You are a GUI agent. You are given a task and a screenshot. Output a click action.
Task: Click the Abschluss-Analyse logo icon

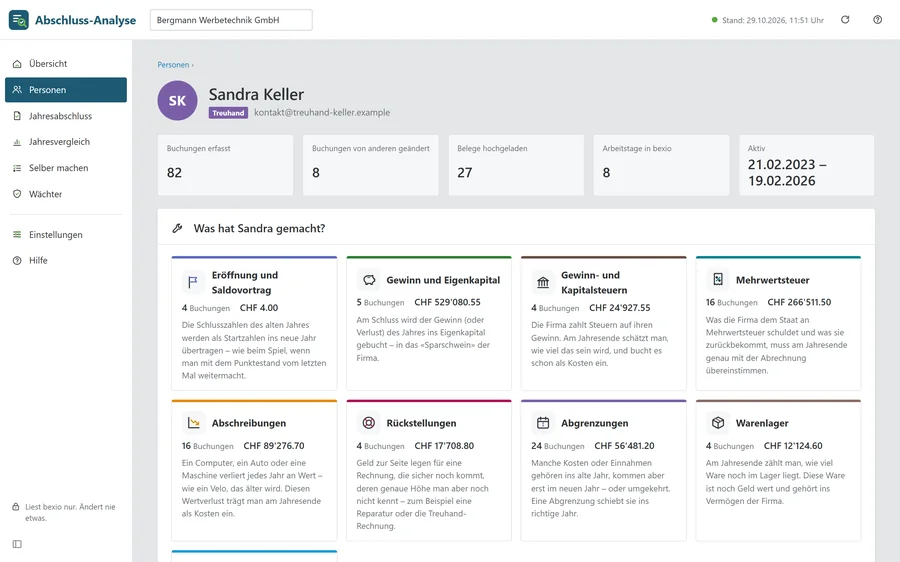19,20
